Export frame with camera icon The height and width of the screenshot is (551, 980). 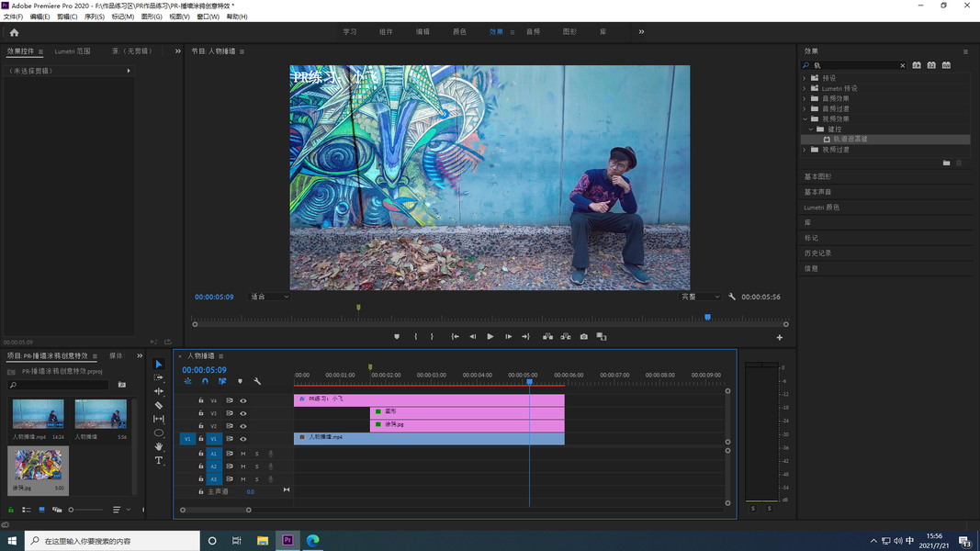coord(584,337)
